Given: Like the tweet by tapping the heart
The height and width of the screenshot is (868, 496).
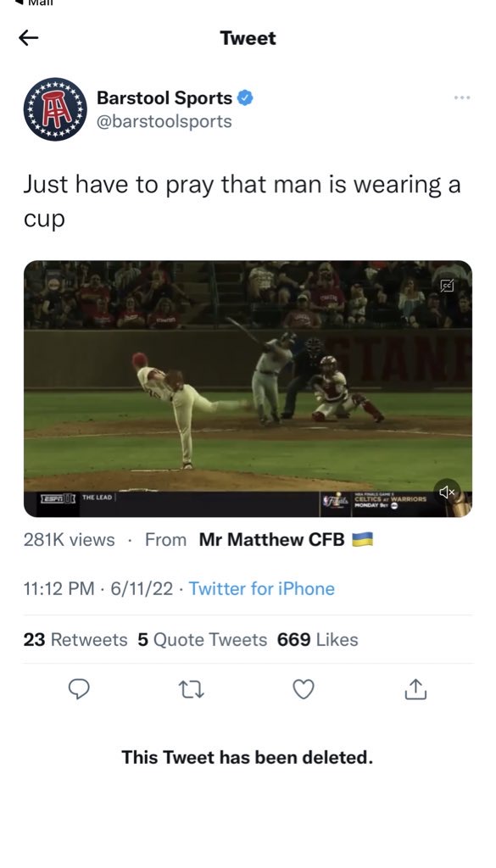Looking at the screenshot, I should point(303,690).
